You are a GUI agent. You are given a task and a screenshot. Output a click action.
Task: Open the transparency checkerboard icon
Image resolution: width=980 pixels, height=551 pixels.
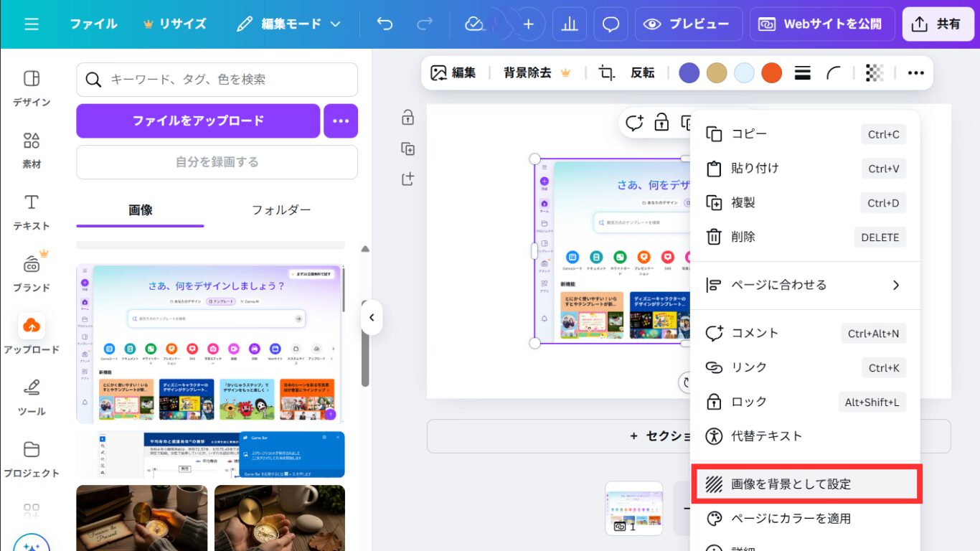pos(875,72)
